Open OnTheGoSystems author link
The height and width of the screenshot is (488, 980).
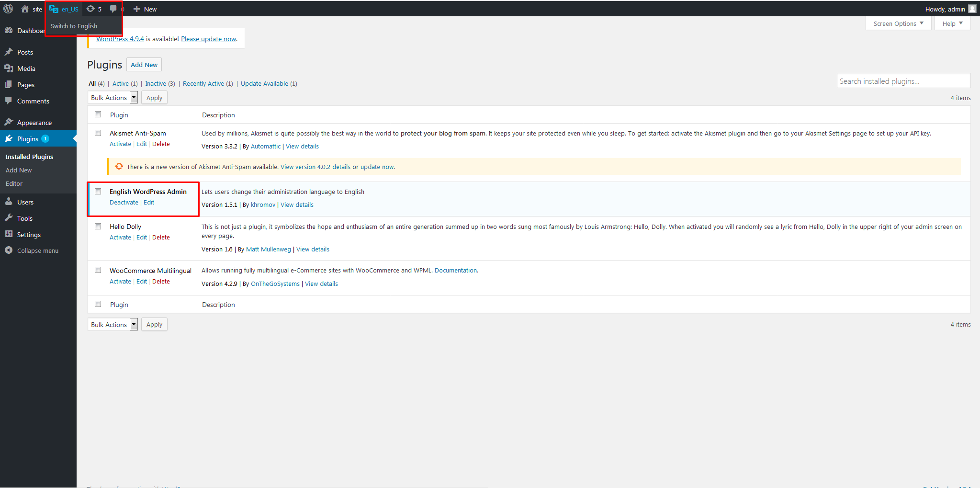[275, 284]
